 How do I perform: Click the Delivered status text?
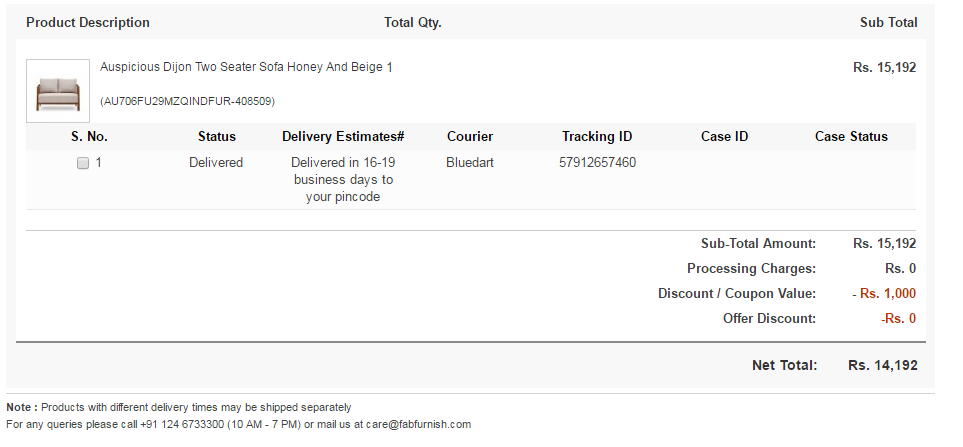[216, 163]
